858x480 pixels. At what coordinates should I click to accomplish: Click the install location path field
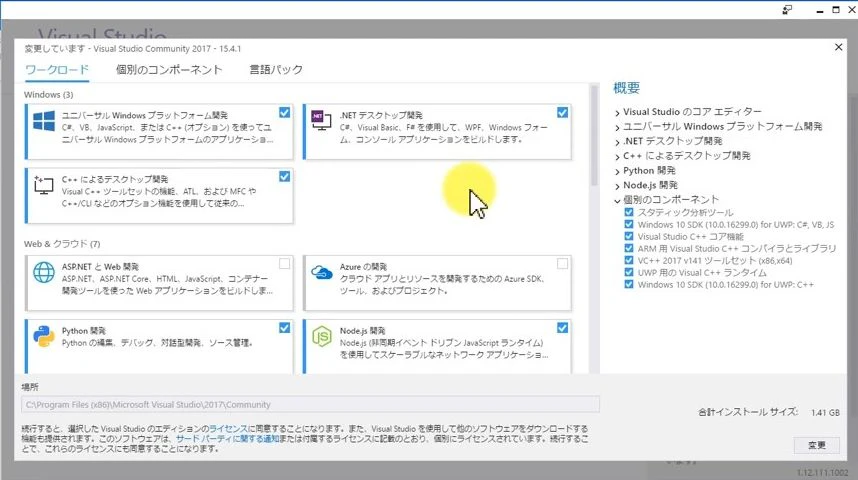click(x=310, y=404)
